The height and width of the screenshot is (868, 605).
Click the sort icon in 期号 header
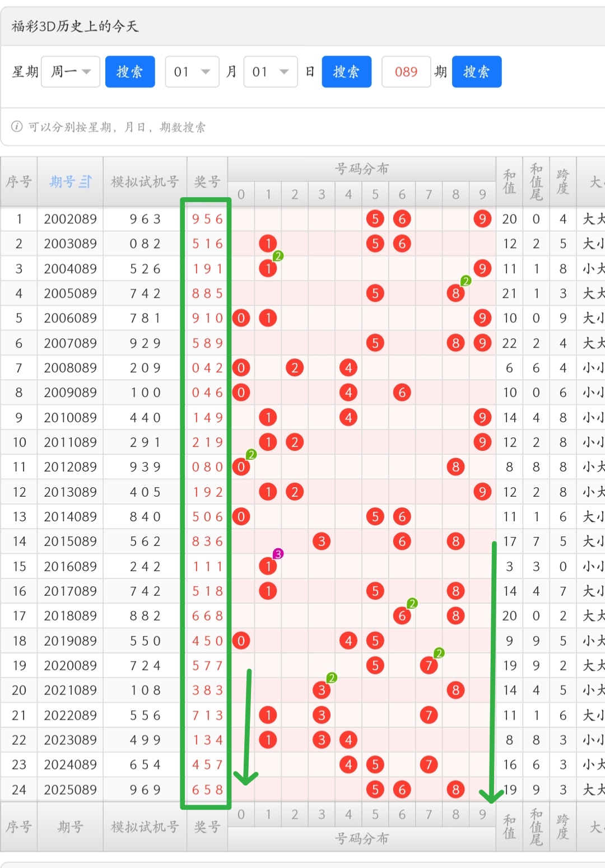86,181
